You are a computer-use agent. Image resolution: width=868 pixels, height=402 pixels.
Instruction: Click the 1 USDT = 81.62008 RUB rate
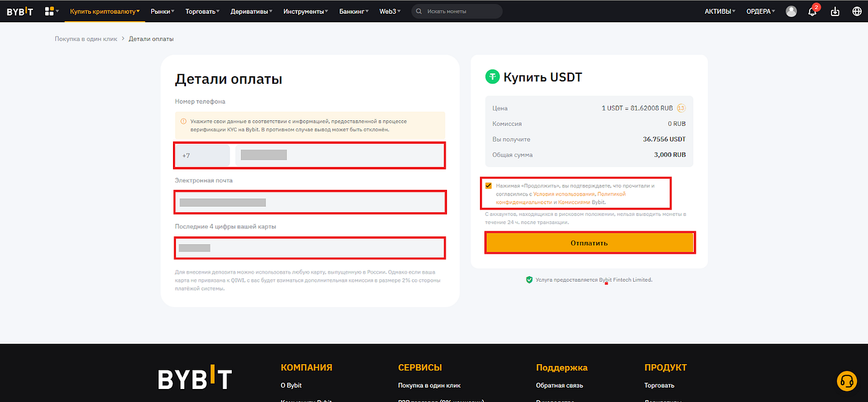(637, 108)
